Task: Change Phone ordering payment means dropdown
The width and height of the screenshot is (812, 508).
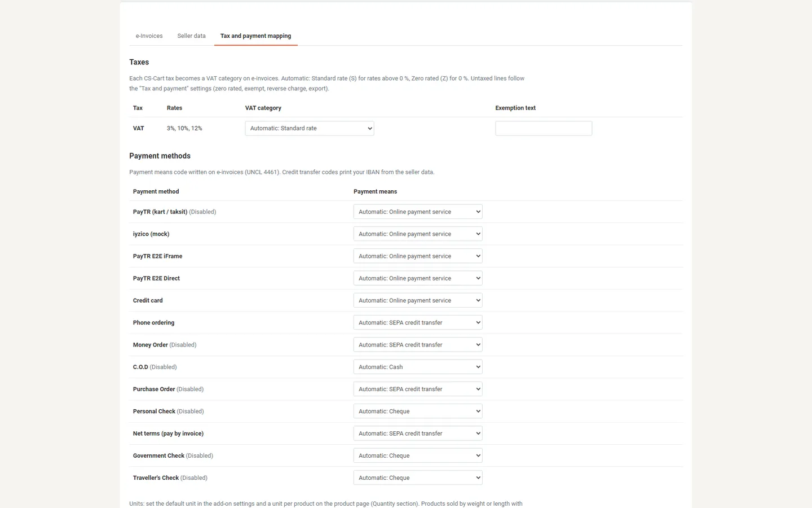Action: click(418, 323)
